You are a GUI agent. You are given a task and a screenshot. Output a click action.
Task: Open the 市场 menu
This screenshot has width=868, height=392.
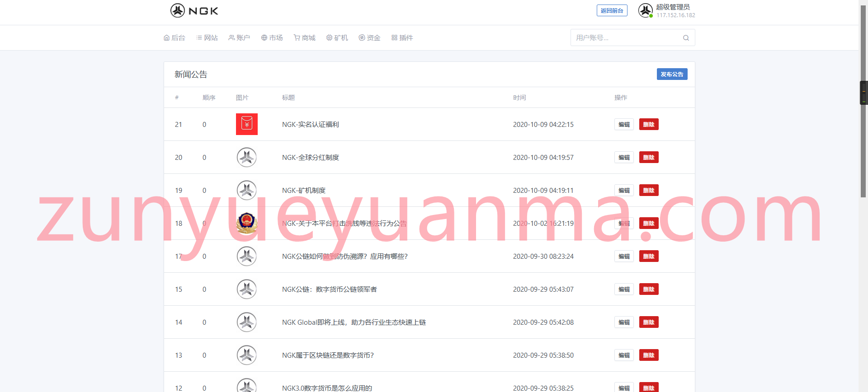pos(272,38)
